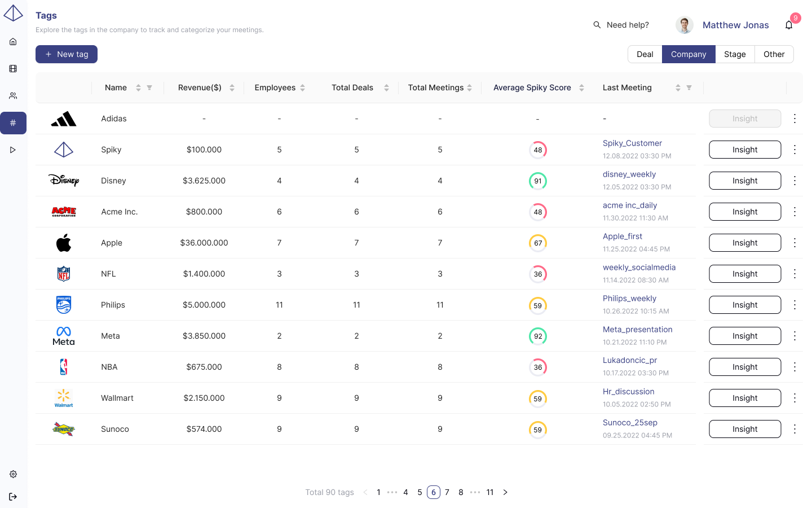Click the Apple company logo
The height and width of the screenshot is (508, 812).
64,243
